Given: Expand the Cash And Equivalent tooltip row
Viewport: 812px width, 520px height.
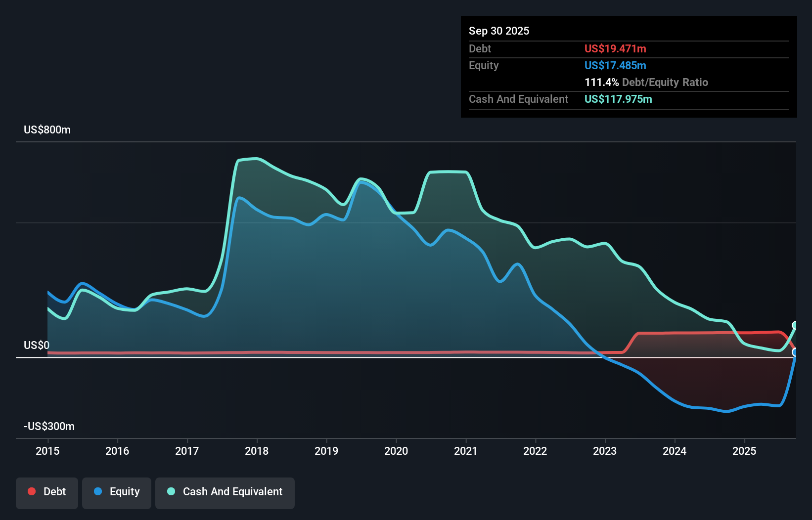Looking at the screenshot, I should 518,99.
